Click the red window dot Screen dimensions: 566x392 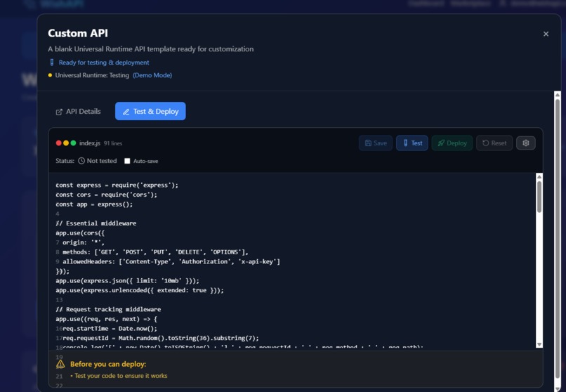coord(58,143)
